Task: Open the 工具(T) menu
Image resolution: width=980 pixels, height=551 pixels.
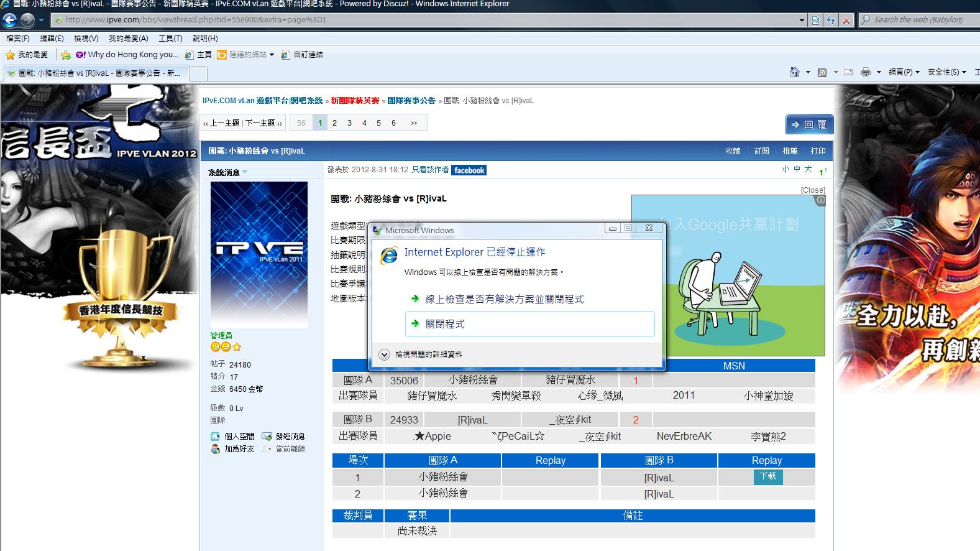Action: (170, 39)
